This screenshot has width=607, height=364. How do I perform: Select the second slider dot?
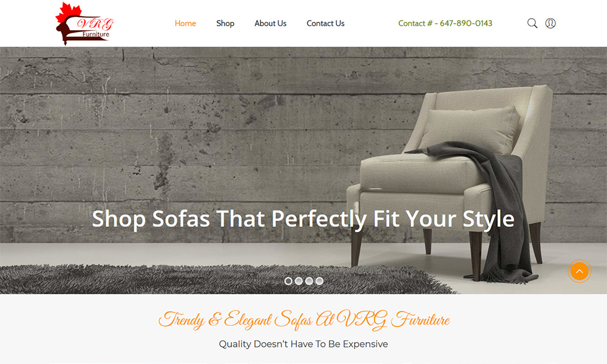point(299,281)
